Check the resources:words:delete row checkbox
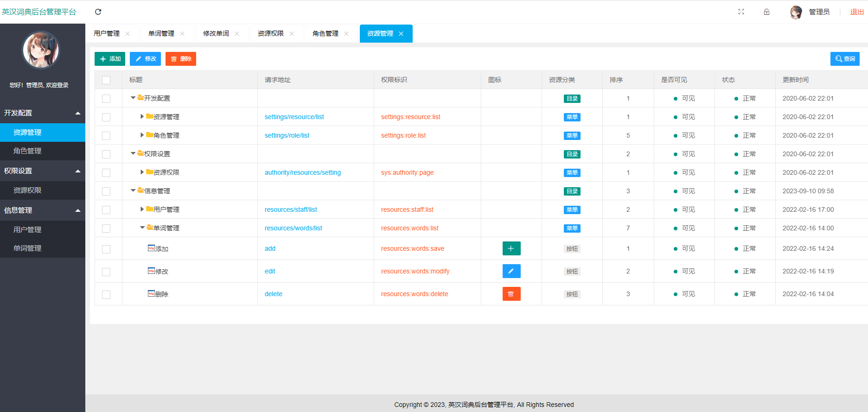 tap(106, 295)
